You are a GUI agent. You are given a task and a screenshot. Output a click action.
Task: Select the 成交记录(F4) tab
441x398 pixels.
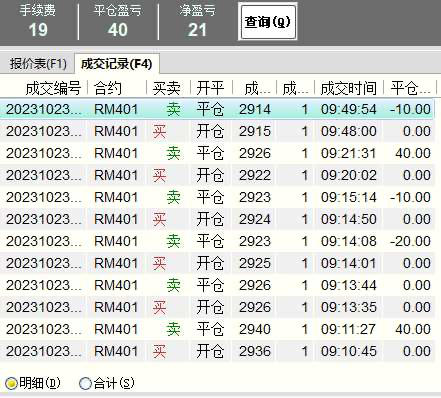click(x=117, y=63)
